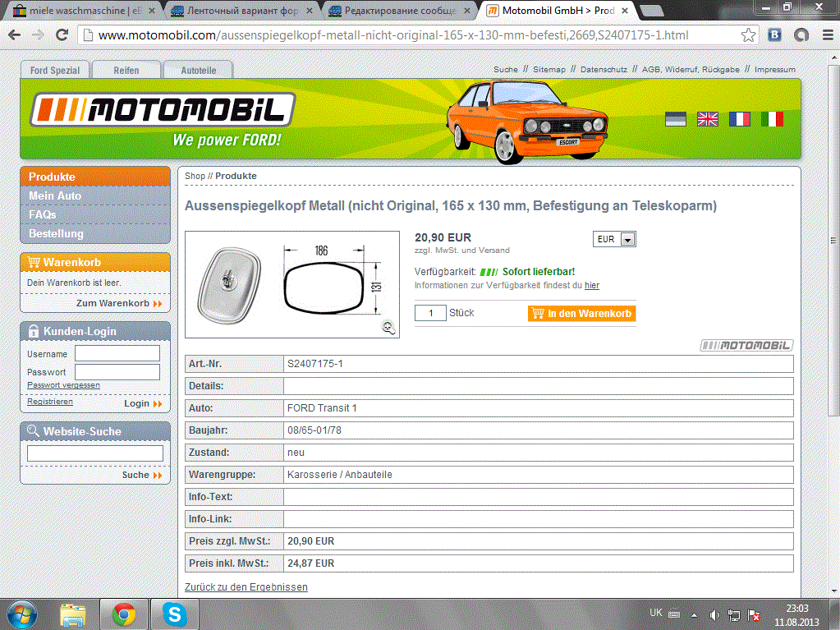Open the Autoteile tab

pyautogui.click(x=198, y=70)
